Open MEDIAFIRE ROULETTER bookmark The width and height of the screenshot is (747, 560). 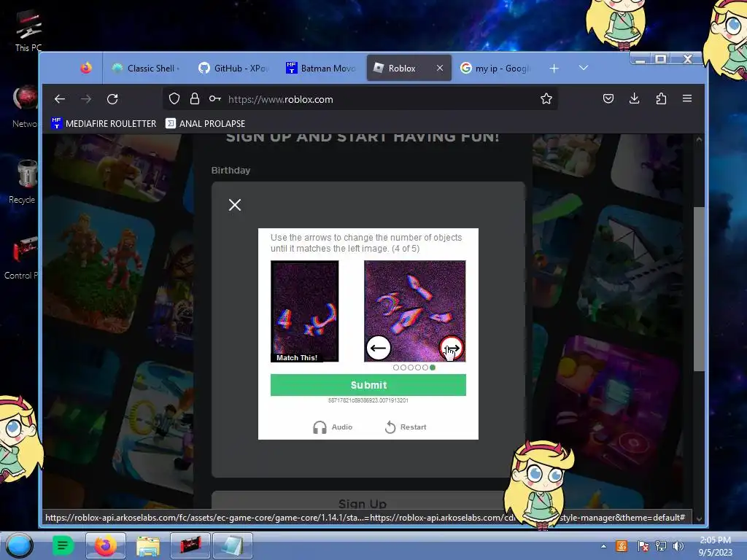104,123
